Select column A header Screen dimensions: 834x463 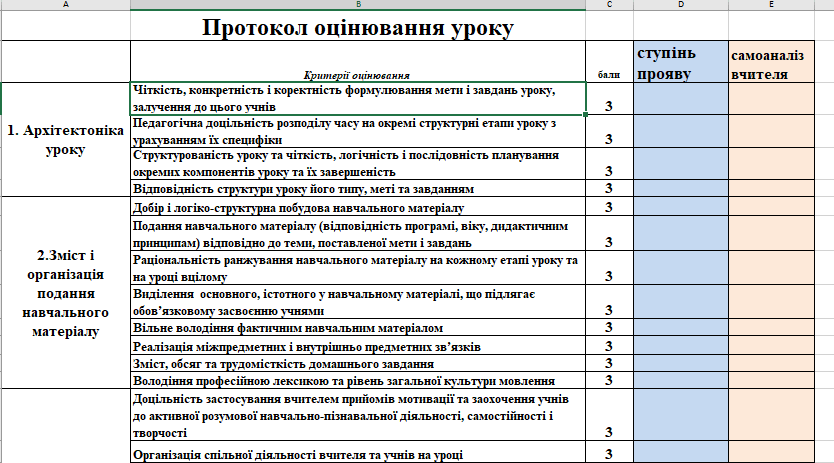pos(65,4)
